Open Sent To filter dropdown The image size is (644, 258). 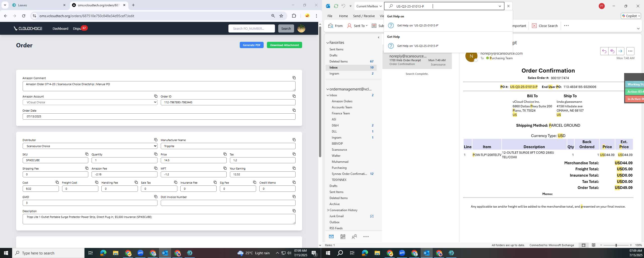click(x=357, y=26)
